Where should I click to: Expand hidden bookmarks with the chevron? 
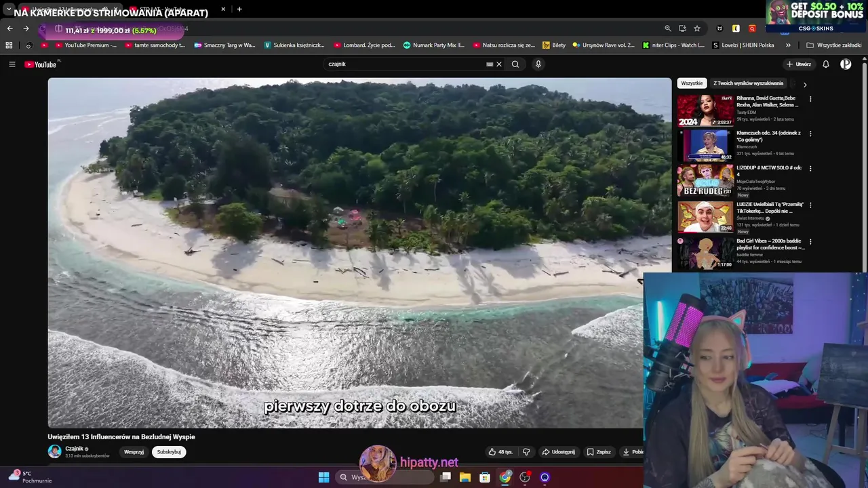[788, 45]
